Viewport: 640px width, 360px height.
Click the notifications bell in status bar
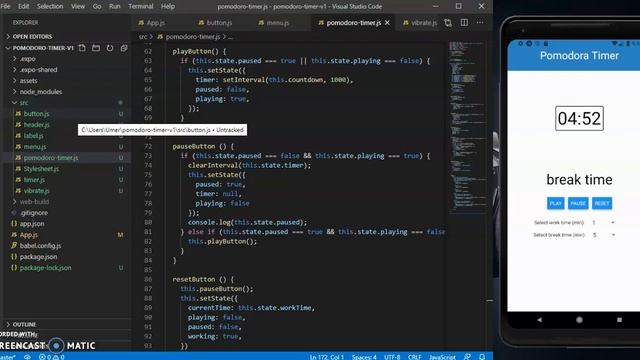point(482,357)
